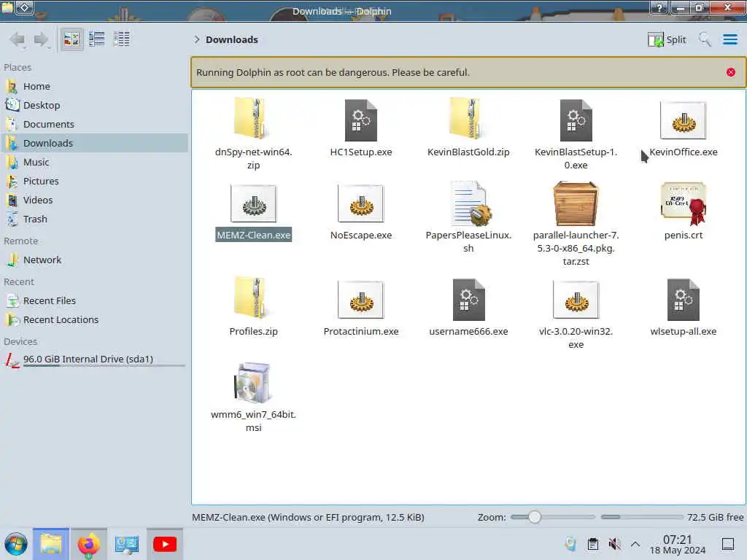The height and width of the screenshot is (560, 747).
Task: Open the window menu icon in titlebar
Action: 7,7
